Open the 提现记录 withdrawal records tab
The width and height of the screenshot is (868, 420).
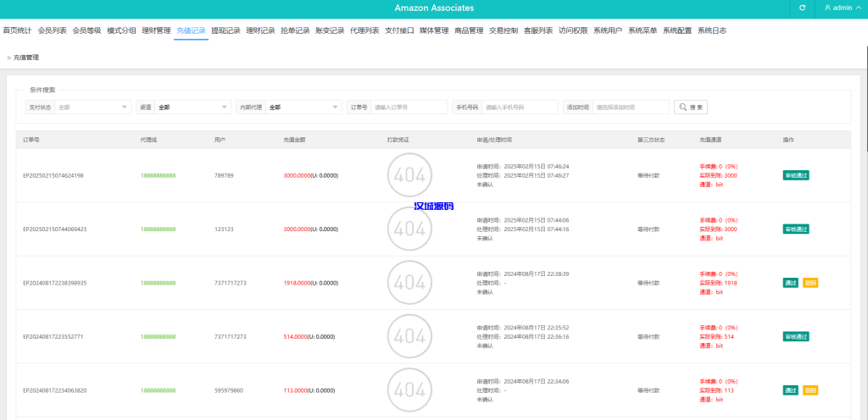225,30
